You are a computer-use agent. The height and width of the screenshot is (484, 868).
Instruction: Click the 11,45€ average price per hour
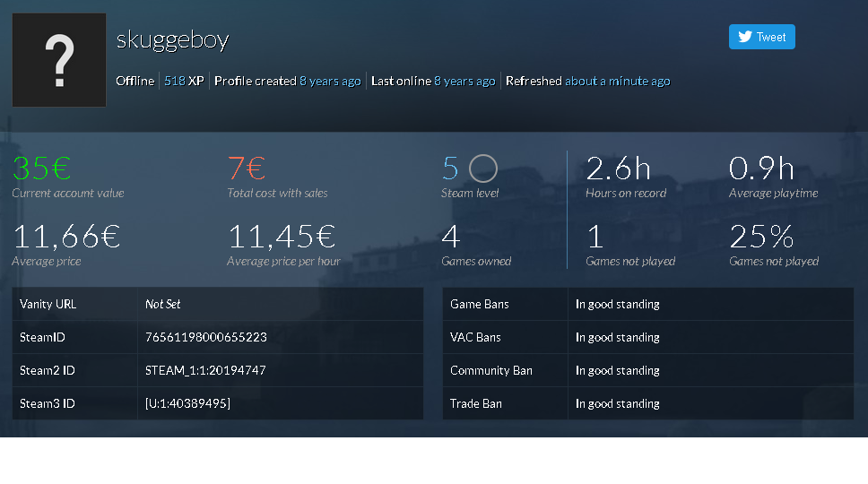282,237
